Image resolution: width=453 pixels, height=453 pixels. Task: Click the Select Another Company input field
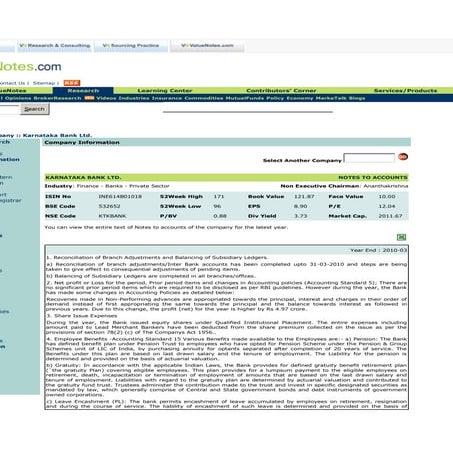(x=369, y=158)
